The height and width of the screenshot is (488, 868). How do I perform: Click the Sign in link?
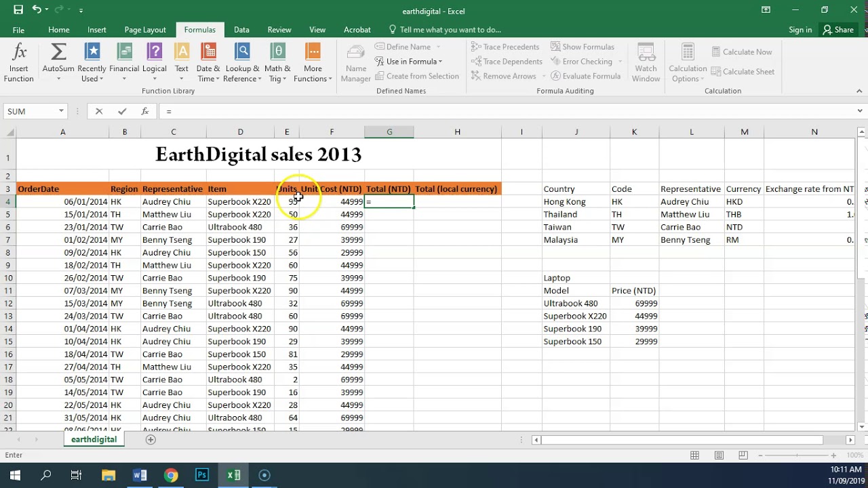(800, 30)
